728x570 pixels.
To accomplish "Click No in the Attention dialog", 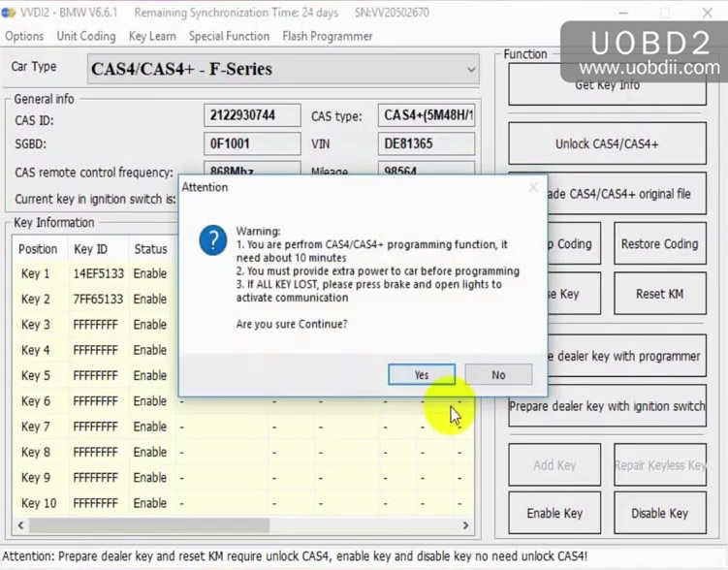I will tap(498, 374).
